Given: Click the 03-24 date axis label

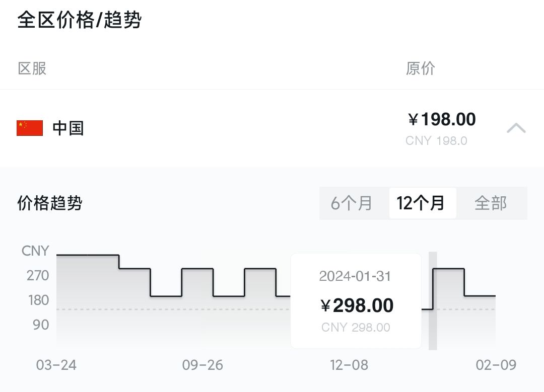Looking at the screenshot, I should [56, 365].
